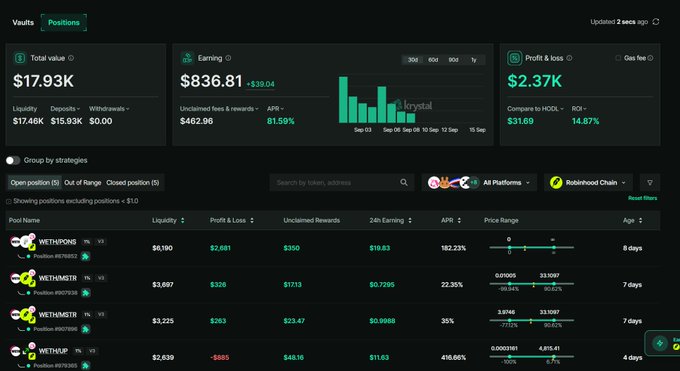Filter by Out of Range positions
The height and width of the screenshot is (371, 680).
(82, 183)
